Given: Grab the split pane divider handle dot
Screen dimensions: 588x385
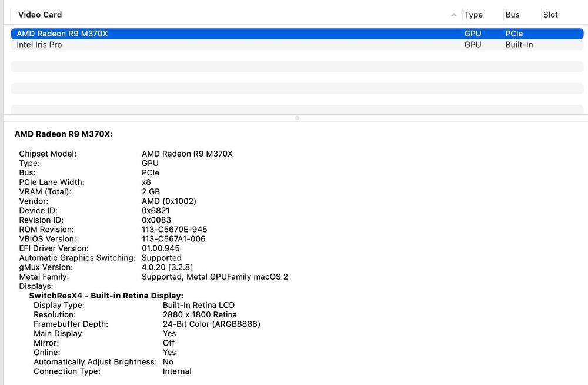Looking at the screenshot, I should [x=297, y=118].
